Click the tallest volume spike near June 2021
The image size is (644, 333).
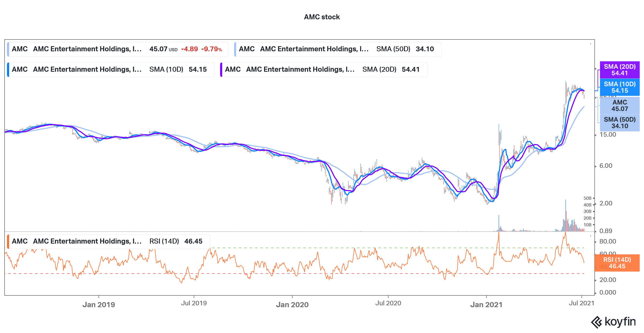[x=566, y=215]
